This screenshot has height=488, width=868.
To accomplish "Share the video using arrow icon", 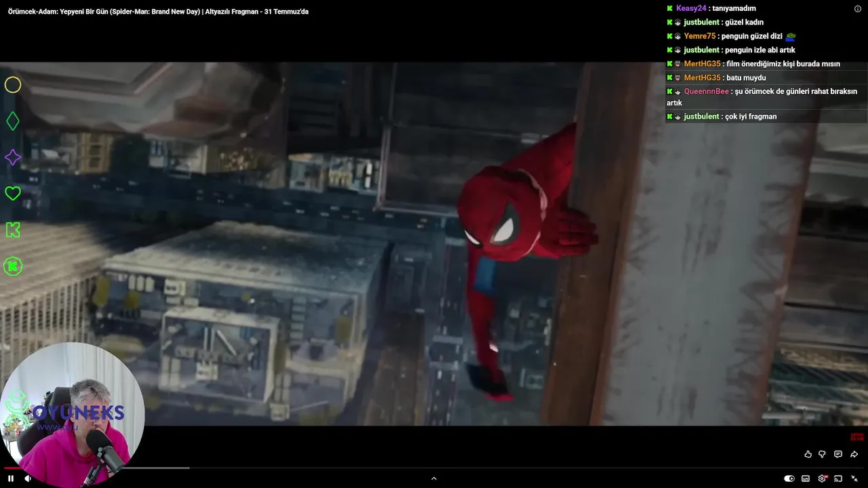I will (854, 454).
